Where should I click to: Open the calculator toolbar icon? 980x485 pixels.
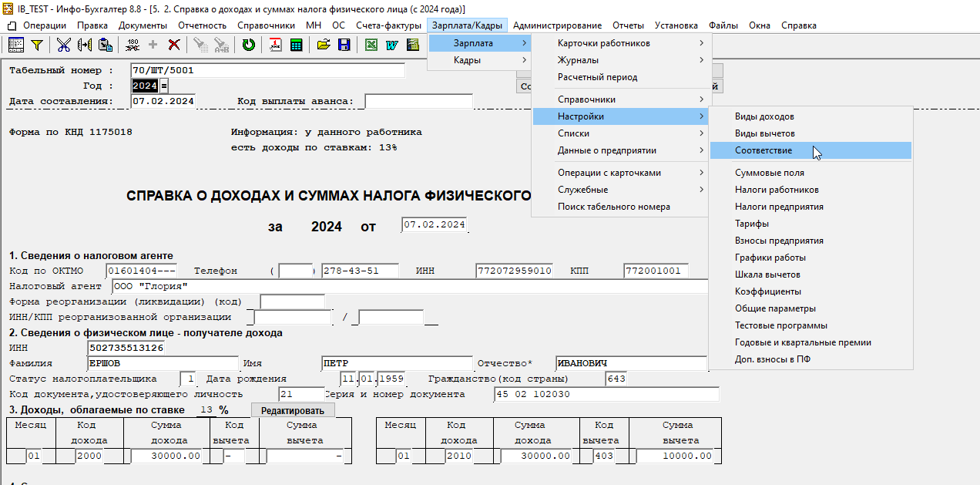click(295, 45)
